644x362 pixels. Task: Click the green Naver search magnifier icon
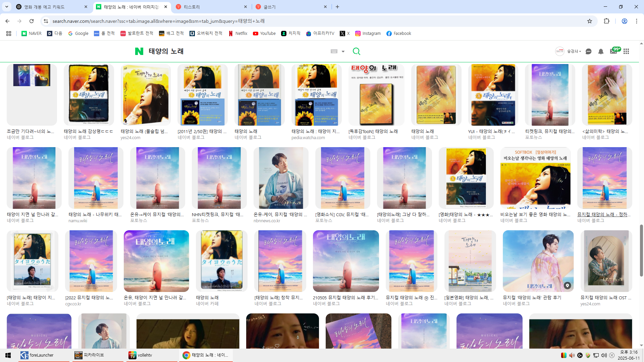[x=356, y=51]
